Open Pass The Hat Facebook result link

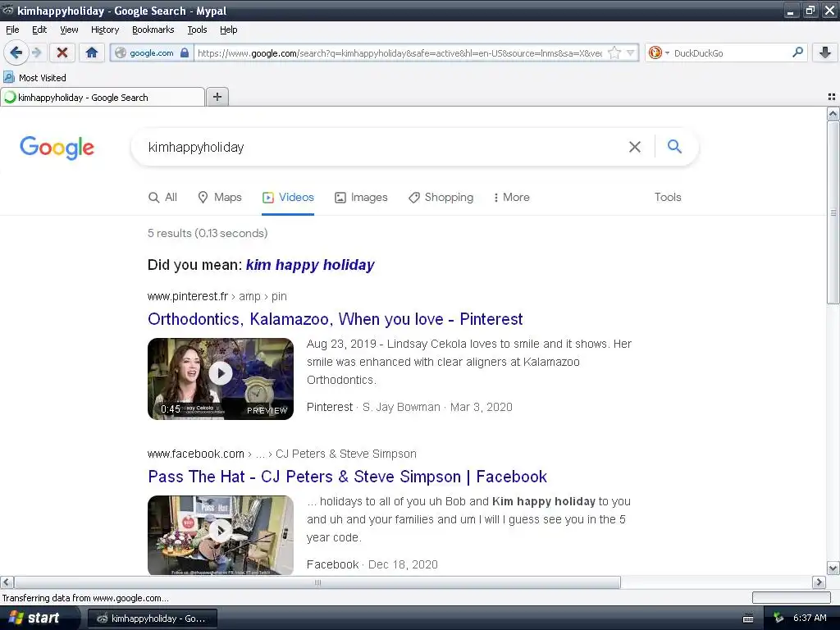click(347, 477)
